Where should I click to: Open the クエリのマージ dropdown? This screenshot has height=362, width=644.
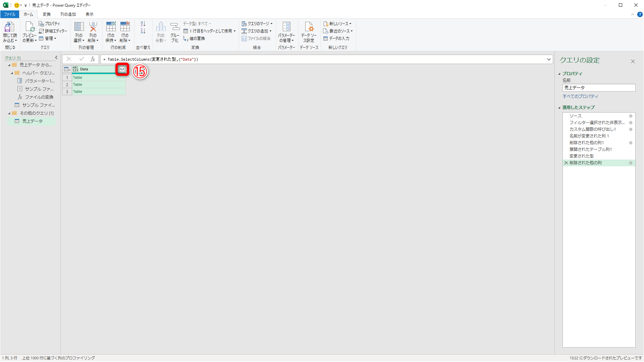[x=271, y=24]
